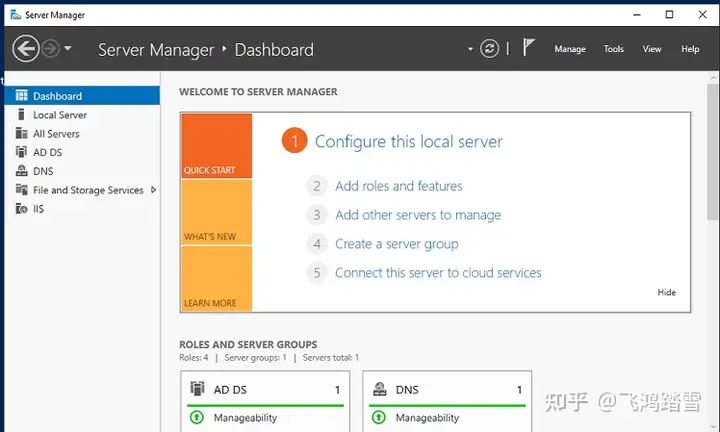The height and width of the screenshot is (432, 720).
Task: Click the Local Server icon
Action: (21, 114)
